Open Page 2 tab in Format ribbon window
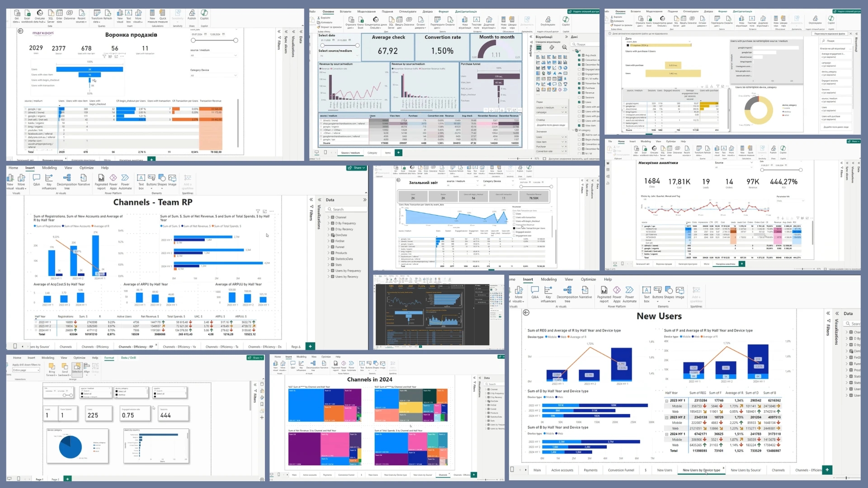This screenshot has height=488, width=868. tap(55, 479)
